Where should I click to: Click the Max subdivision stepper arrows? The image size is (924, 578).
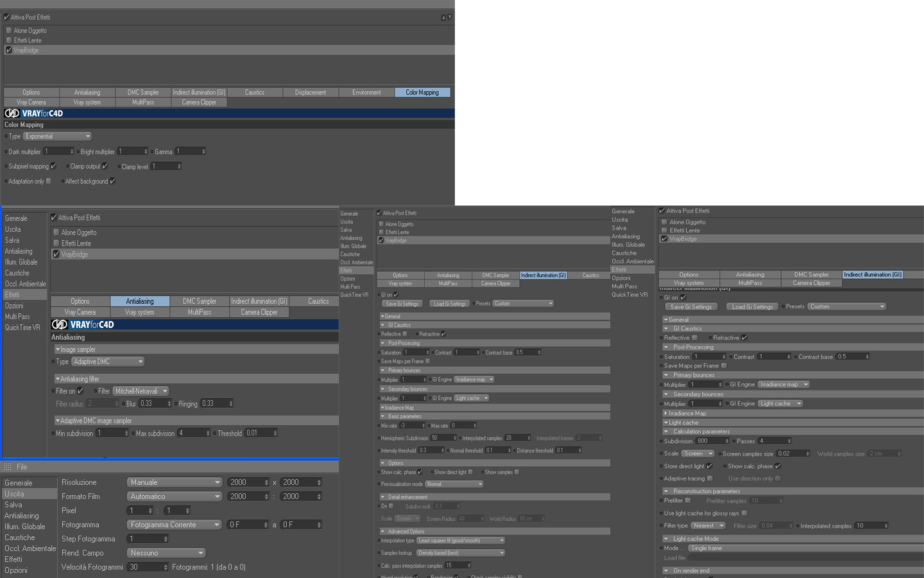pyautogui.click(x=208, y=433)
